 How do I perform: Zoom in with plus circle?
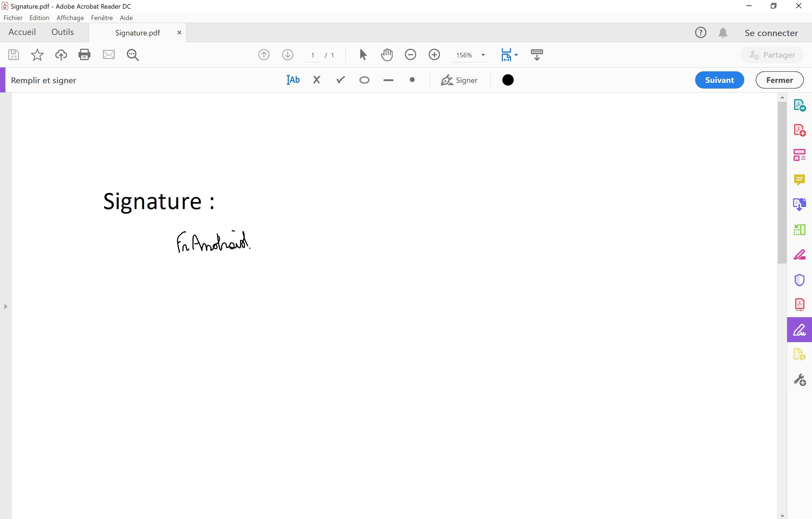coord(434,55)
